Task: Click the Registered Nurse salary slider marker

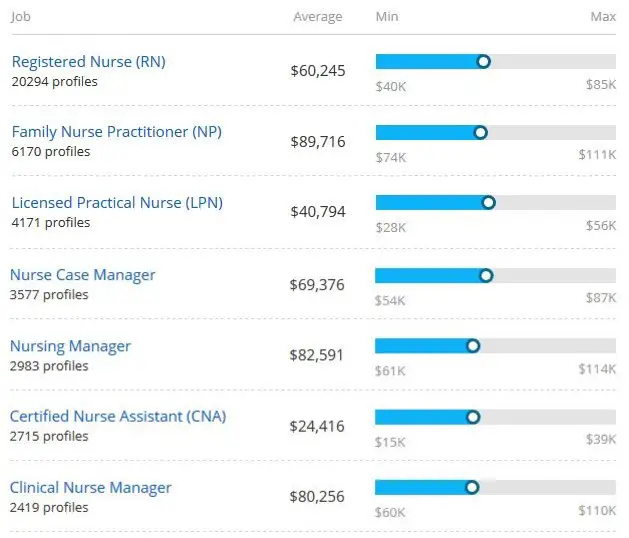Action: (484, 61)
